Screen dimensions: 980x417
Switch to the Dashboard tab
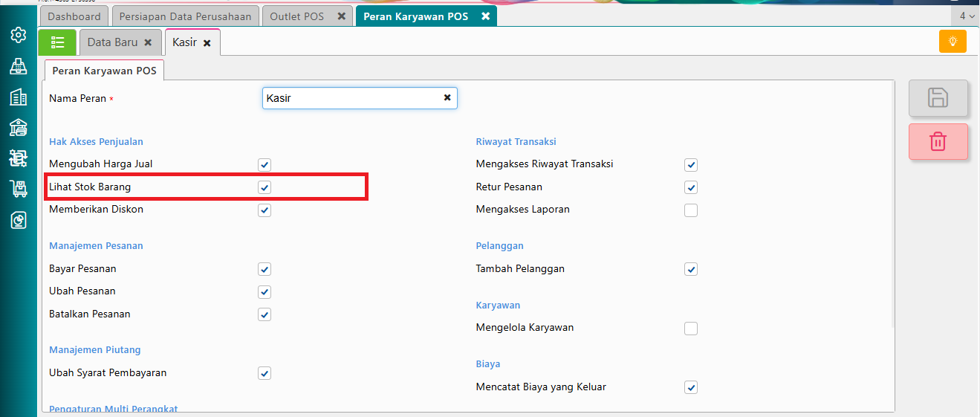74,16
